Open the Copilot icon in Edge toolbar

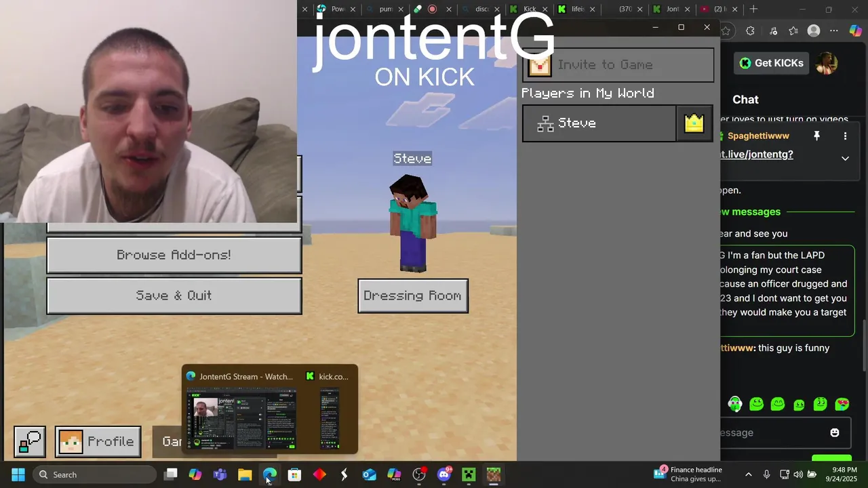point(855,30)
